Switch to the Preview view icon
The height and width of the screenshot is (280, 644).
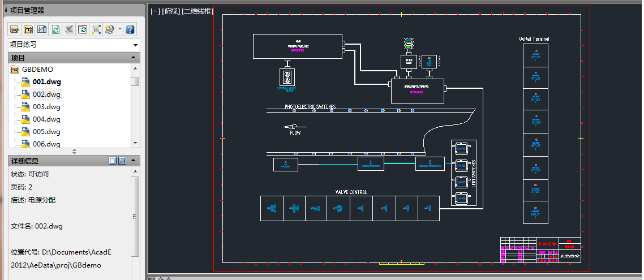coord(122,161)
